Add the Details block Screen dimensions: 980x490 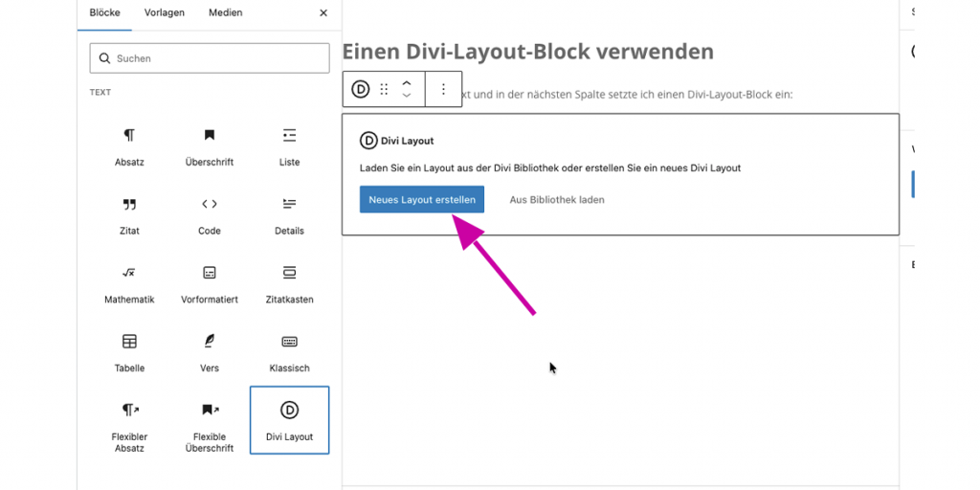coord(289,215)
